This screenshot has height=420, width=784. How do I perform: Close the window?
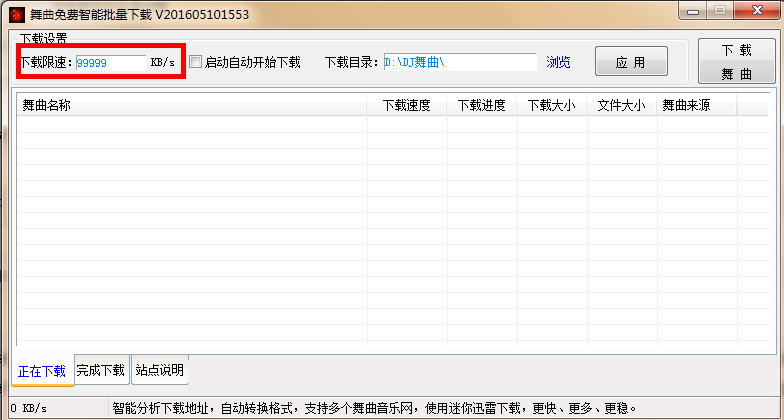click(757, 10)
